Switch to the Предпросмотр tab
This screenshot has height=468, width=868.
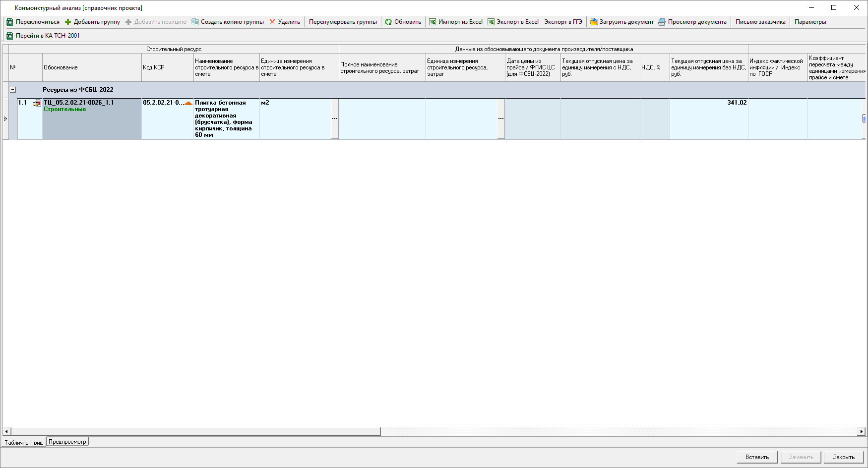click(x=67, y=442)
